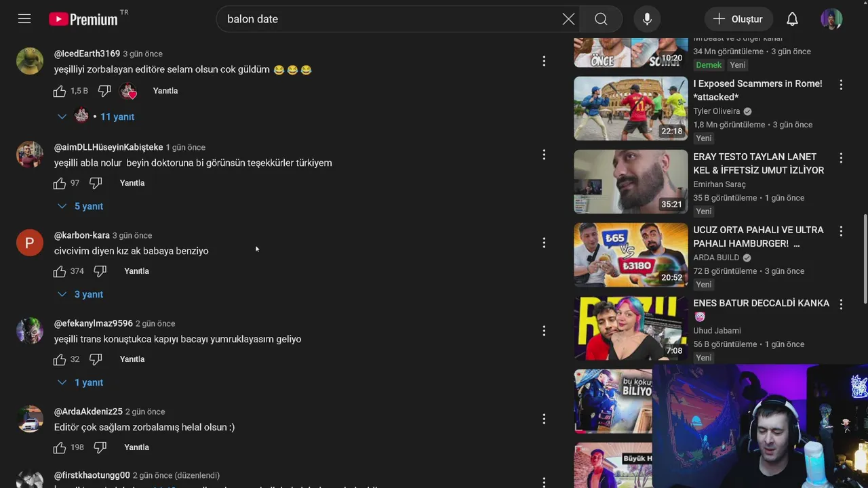Like the comment by @ArdaAkdeniz25
This screenshot has height=488, width=868.
(60, 447)
